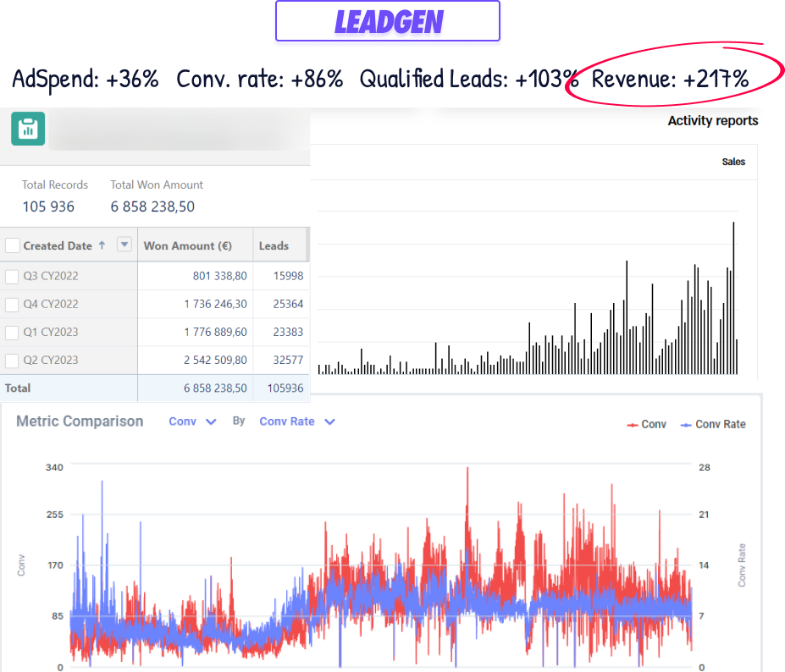Select the Q4 CY2022 row checkbox
785x672 pixels.
pos(12,304)
